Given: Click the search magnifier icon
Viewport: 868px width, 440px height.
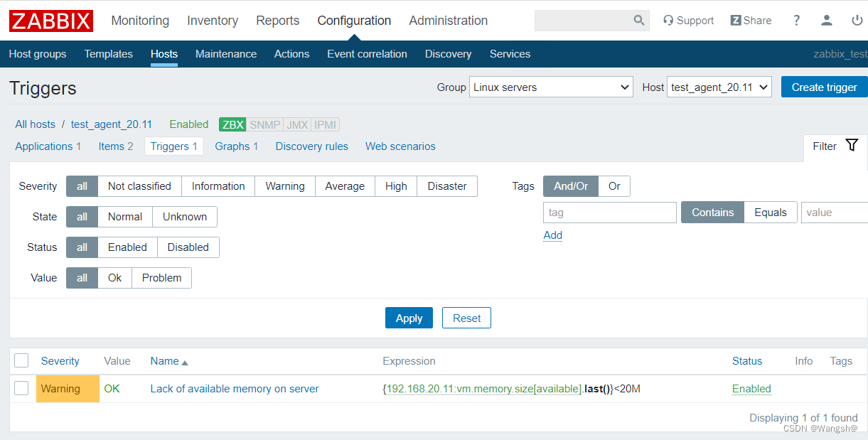Looking at the screenshot, I should click(639, 21).
